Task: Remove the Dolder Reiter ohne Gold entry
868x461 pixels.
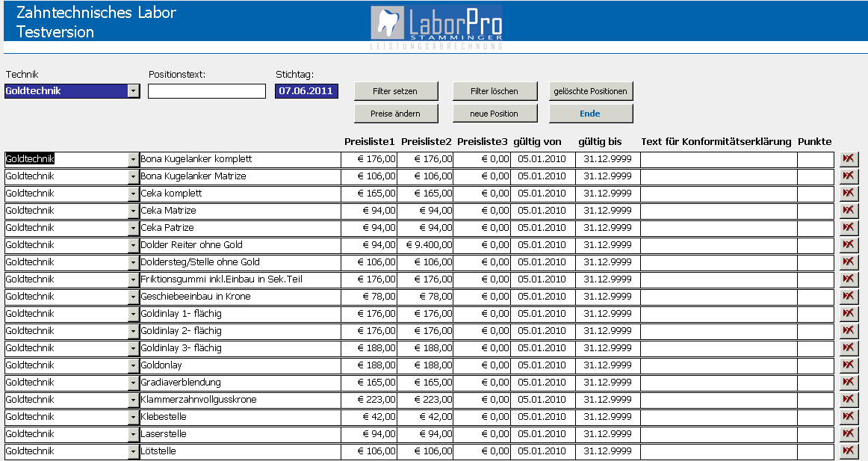Action: 849,245
